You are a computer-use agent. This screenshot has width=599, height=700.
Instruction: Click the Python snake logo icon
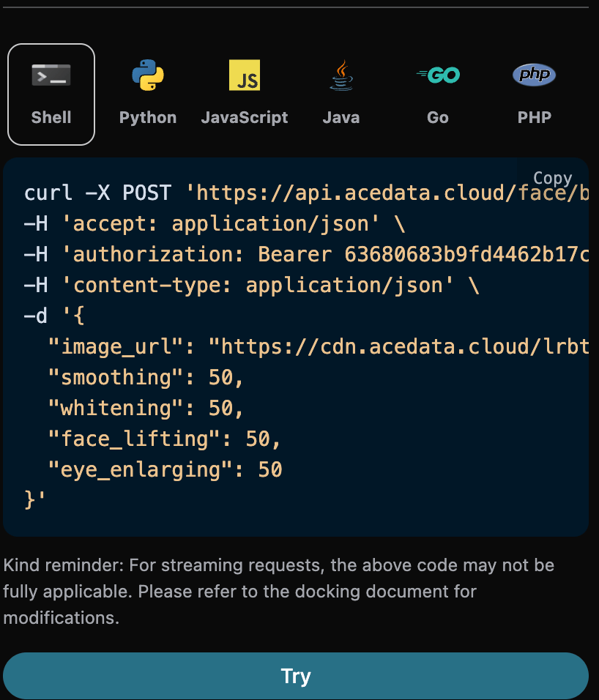[148, 75]
